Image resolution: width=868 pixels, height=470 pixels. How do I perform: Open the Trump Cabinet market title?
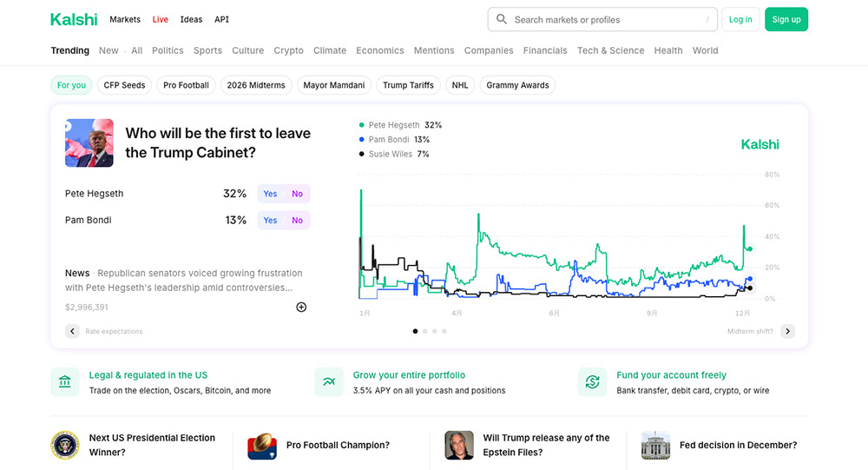[x=218, y=143]
